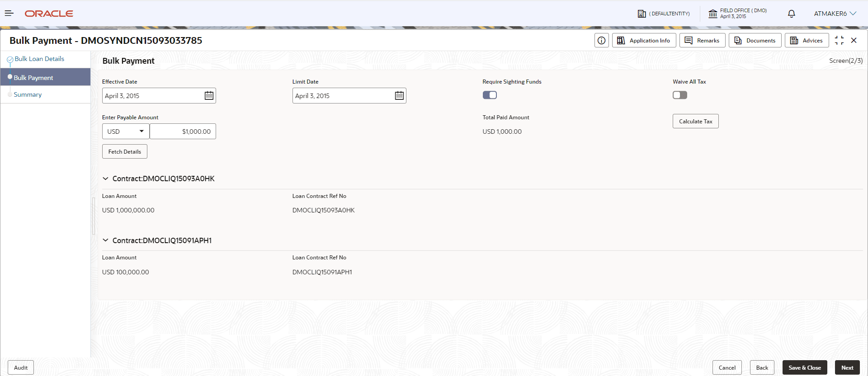Expand the ATMAKER6 user menu
This screenshot has height=376, width=868.
835,14
